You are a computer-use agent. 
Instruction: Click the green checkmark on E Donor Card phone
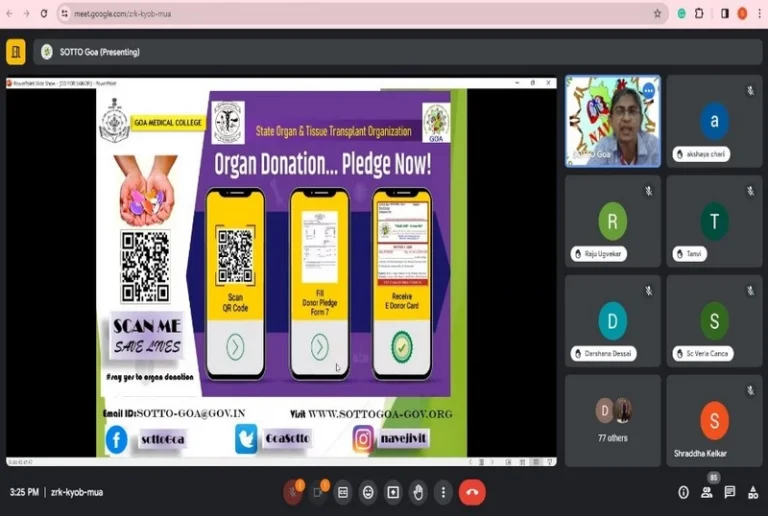[402, 347]
